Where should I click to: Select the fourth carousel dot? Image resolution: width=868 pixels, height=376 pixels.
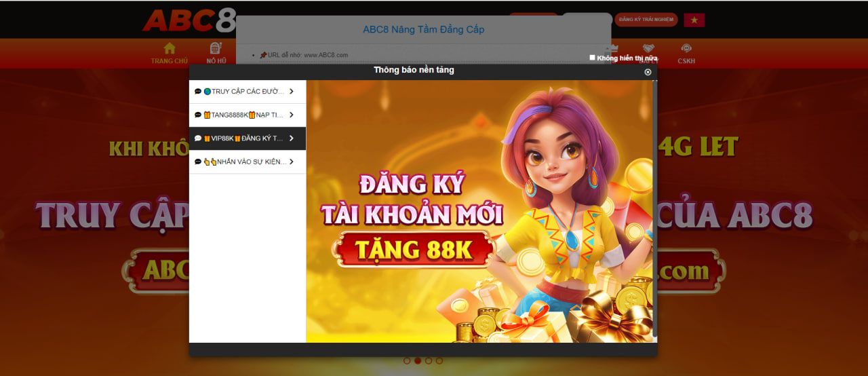(439, 361)
